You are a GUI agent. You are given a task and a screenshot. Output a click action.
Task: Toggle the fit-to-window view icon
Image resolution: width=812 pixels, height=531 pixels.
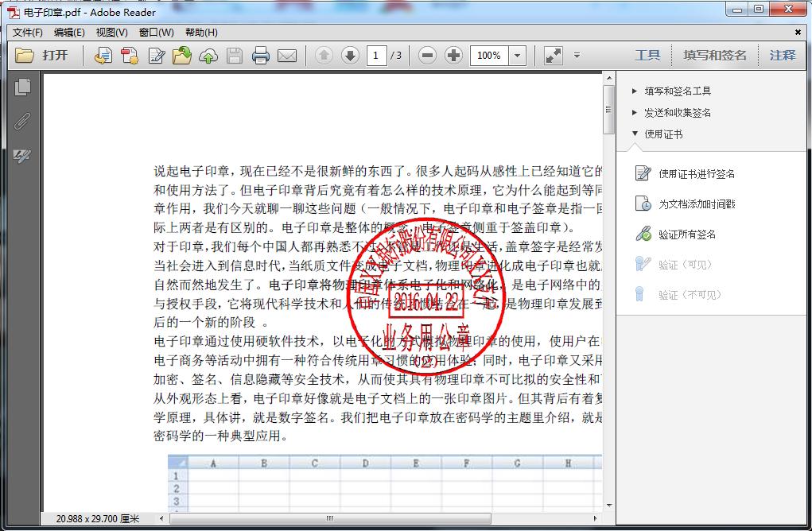(553, 55)
